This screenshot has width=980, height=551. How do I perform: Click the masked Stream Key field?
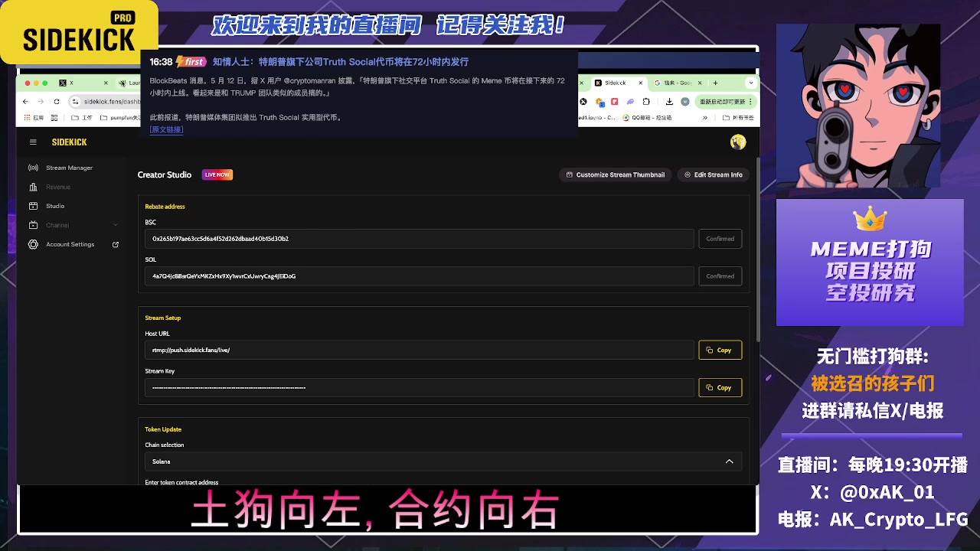pos(420,387)
